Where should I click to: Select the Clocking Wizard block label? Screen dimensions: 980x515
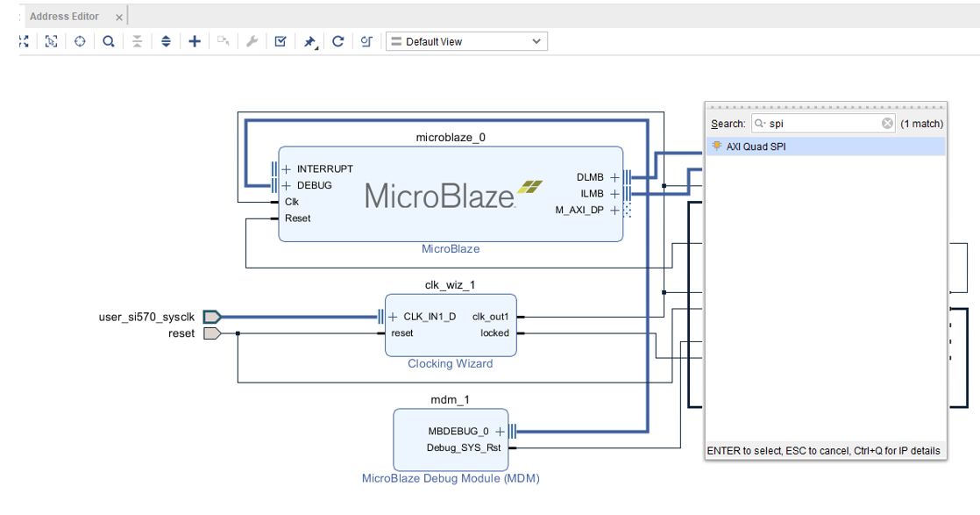[450, 363]
